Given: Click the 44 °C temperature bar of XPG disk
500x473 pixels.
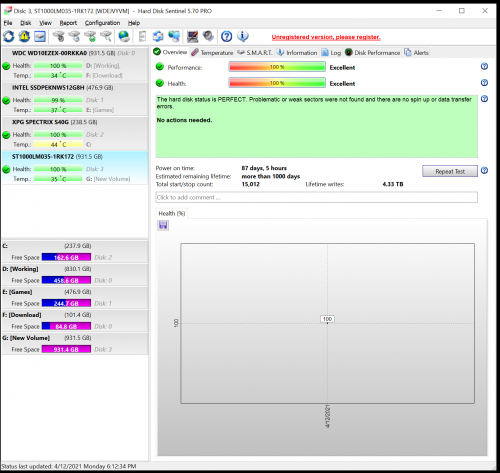Looking at the screenshot, I should [58, 144].
